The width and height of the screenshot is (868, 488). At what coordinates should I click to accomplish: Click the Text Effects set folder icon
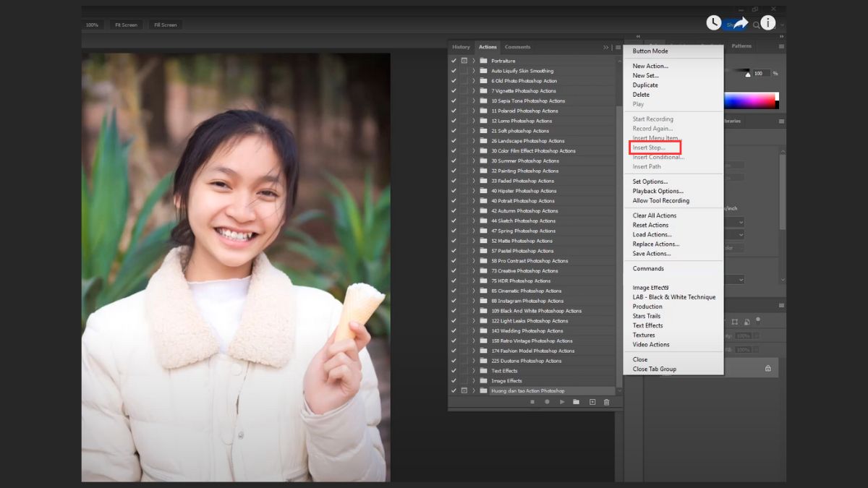483,371
